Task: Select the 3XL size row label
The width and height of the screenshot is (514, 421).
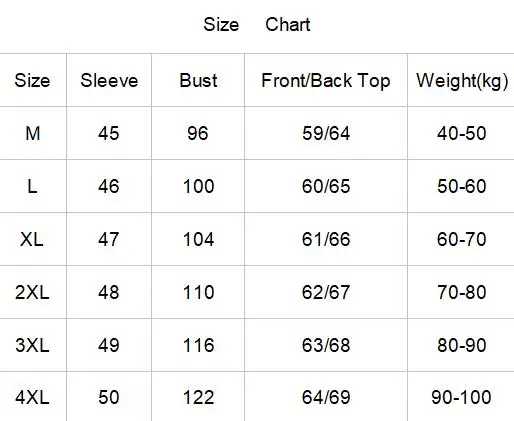Action: coord(32,345)
